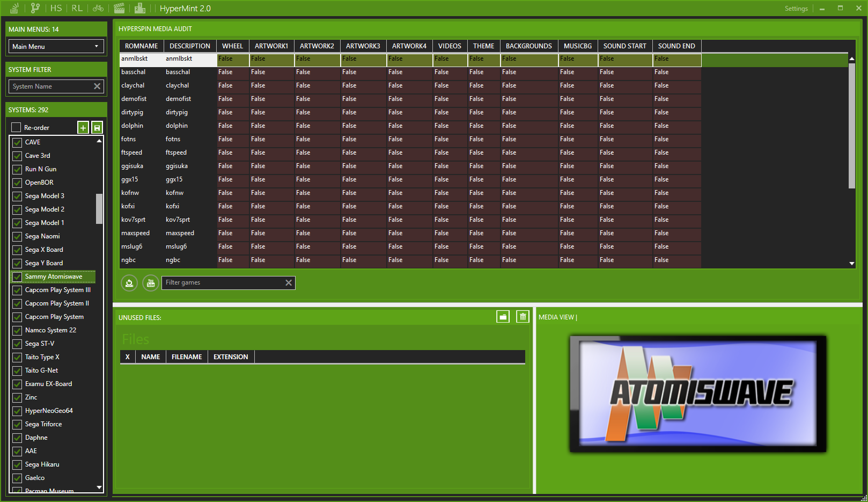Select the HyperNeoGeo64 system
This screenshot has width=868, height=502.
[49, 411]
